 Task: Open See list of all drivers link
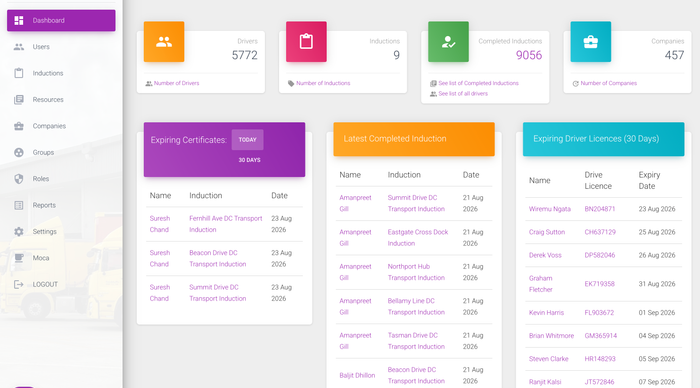point(463,93)
